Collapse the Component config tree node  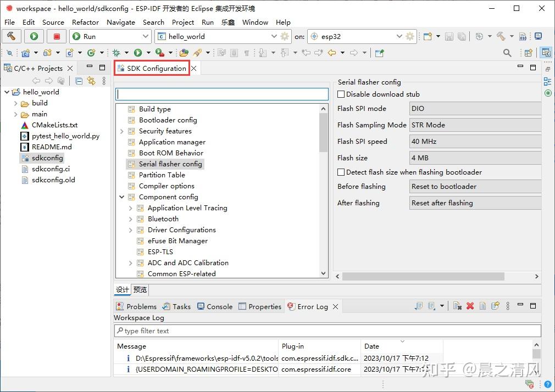pos(121,197)
